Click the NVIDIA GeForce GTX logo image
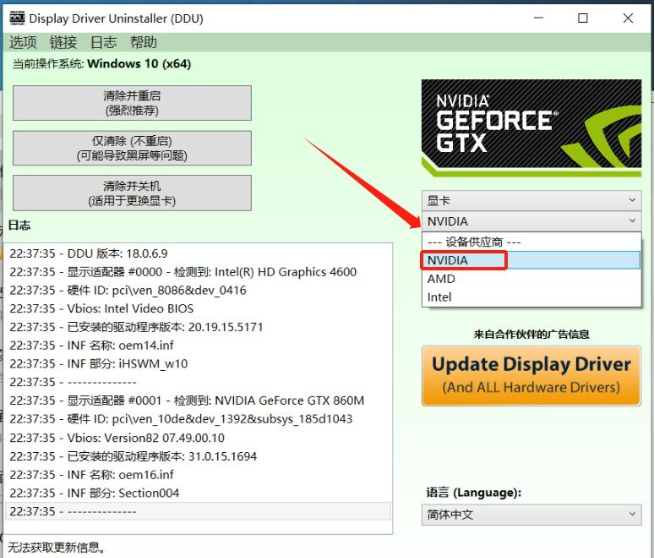This screenshot has width=655, height=558. pyautogui.click(x=531, y=128)
